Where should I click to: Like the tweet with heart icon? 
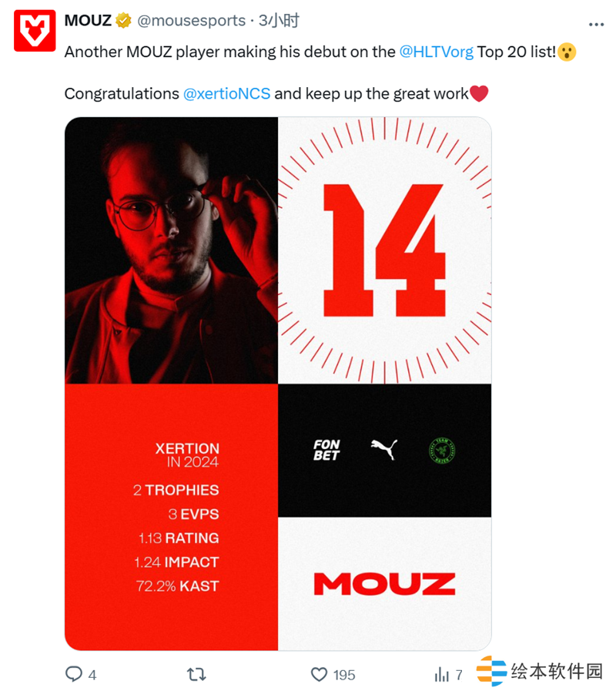(319, 674)
